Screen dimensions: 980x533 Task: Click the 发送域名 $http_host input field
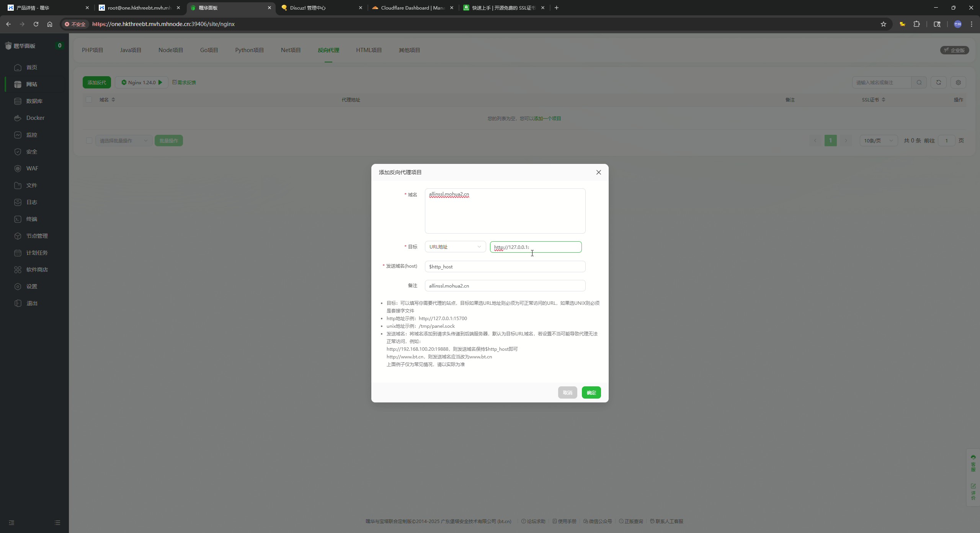coord(505,266)
